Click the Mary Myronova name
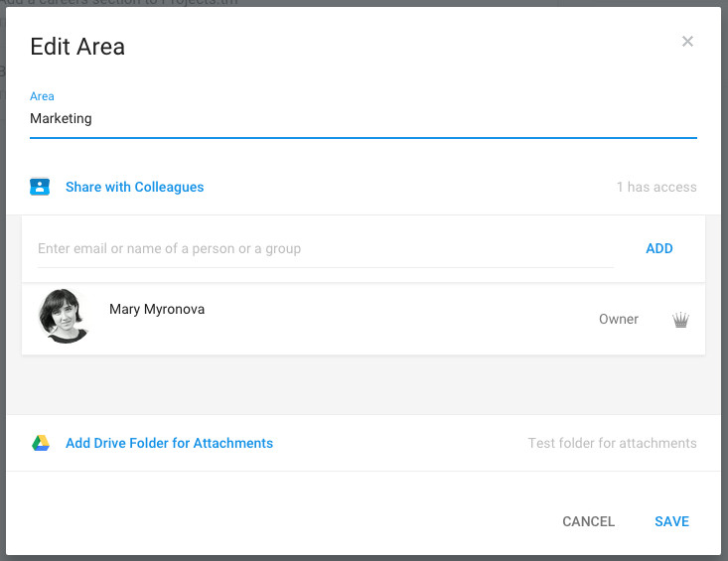 point(157,309)
